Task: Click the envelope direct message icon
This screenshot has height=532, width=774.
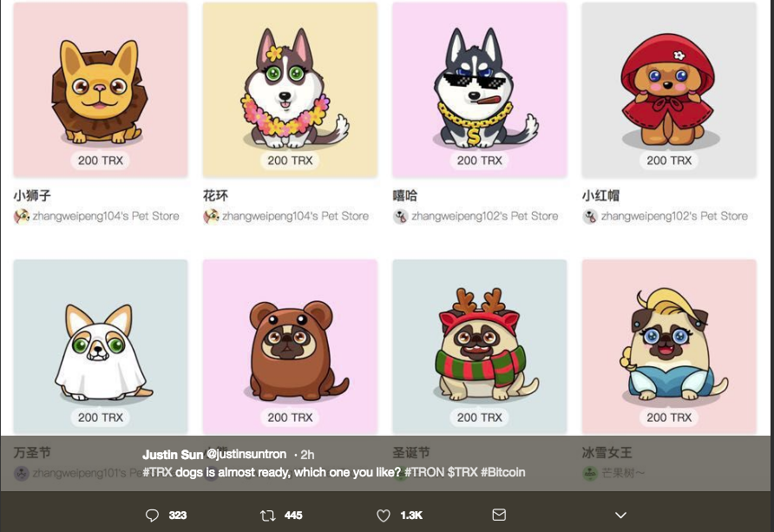Action: pos(499,515)
